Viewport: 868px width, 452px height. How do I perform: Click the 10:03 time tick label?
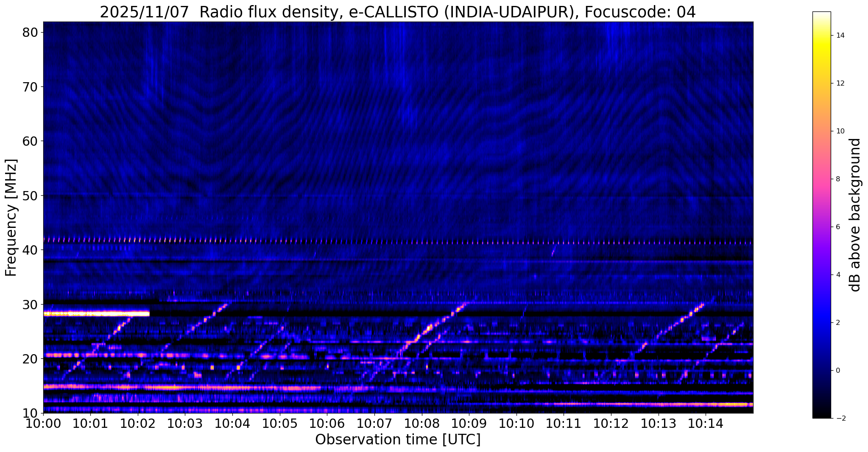click(x=185, y=424)
